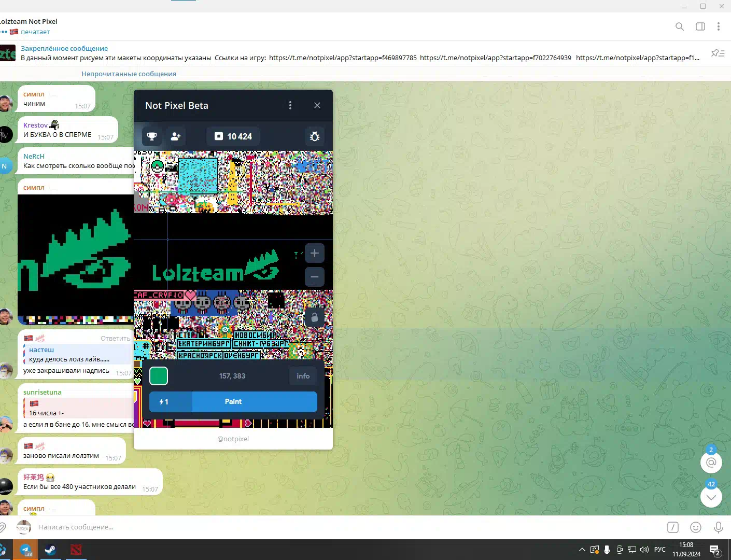The width and height of the screenshot is (731, 560).
Task: Paint the selected pixel
Action: tap(233, 401)
